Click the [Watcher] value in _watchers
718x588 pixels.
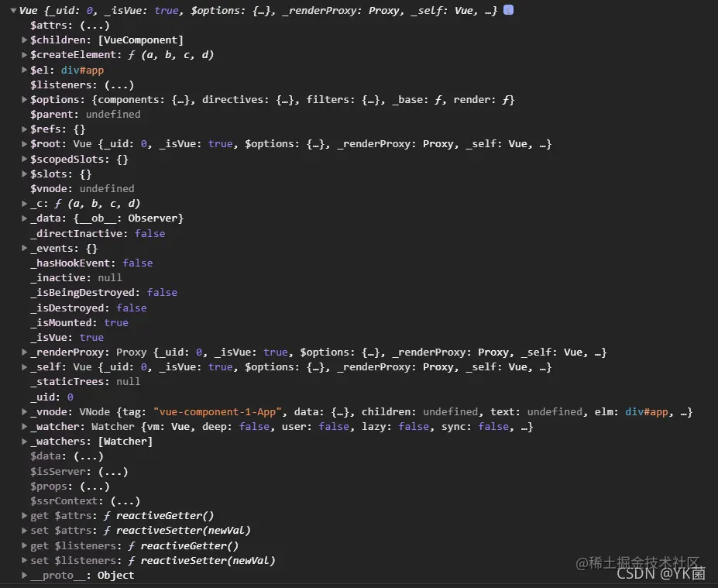125,442
